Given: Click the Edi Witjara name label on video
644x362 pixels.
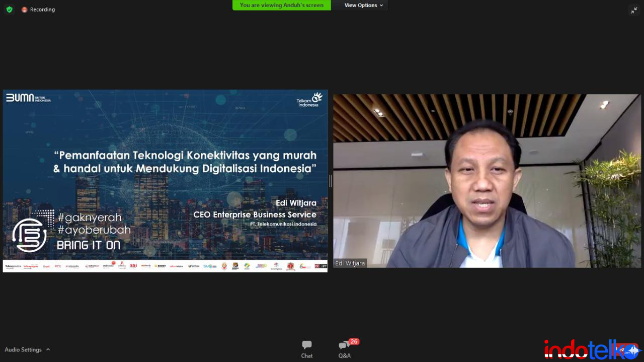Looking at the screenshot, I should (350, 263).
